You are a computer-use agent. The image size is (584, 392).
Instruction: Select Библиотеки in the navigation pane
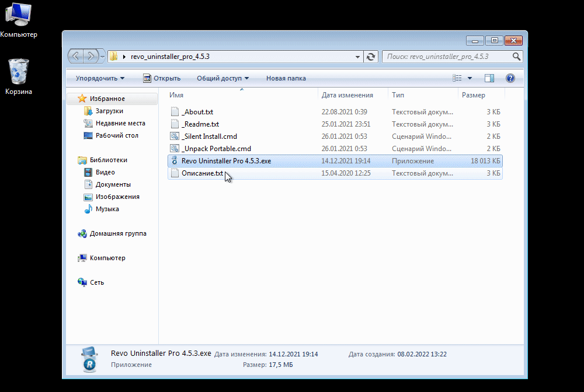109,160
